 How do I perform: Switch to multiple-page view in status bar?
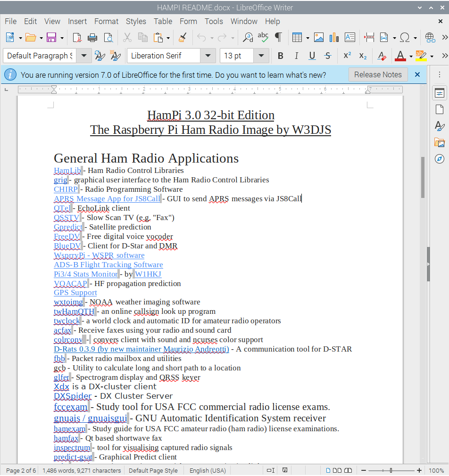click(336, 470)
